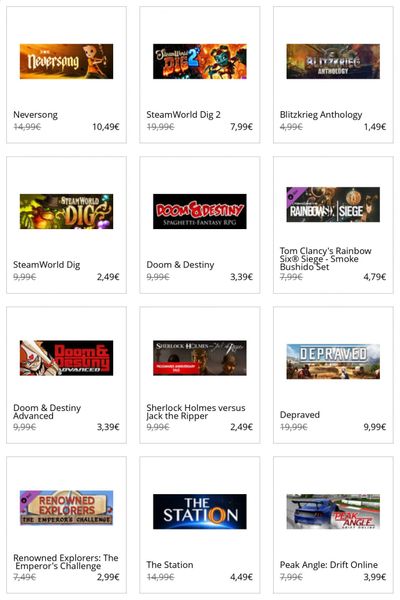Select the SteamWorld Dig banner thumbnail
Image resolution: width=400 pixels, height=600 pixels.
(66, 211)
